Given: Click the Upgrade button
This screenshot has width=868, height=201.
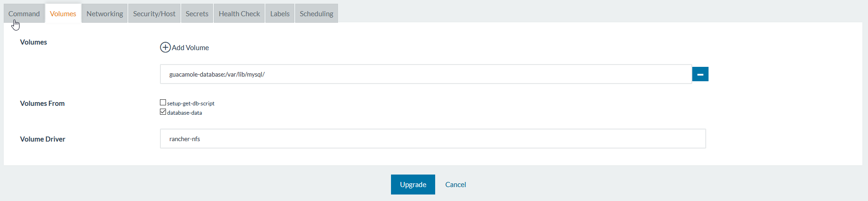Looking at the screenshot, I should pyautogui.click(x=413, y=184).
